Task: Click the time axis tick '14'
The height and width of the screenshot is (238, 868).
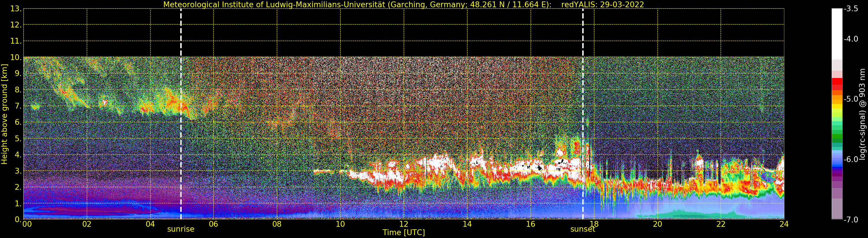Action: click(467, 224)
